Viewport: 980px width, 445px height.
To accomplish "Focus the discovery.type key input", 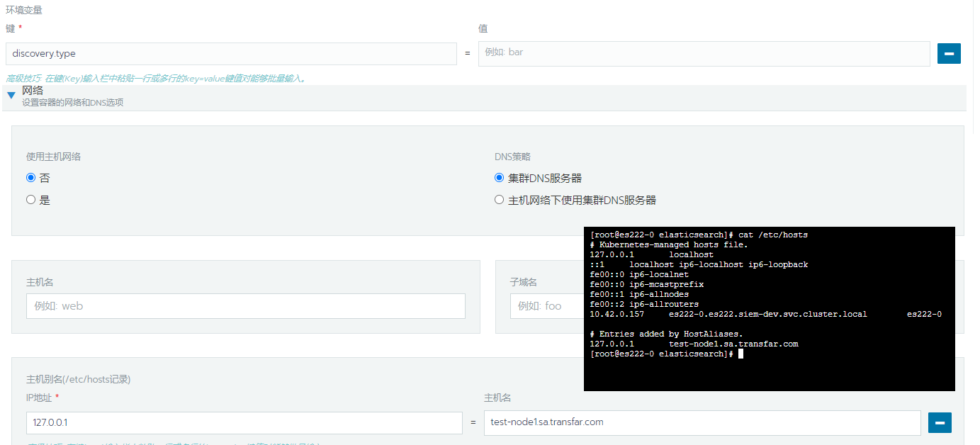I will click(231, 54).
